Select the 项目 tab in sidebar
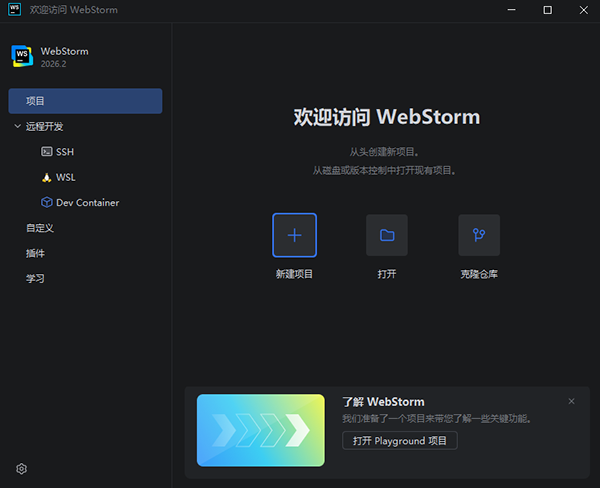 (x=85, y=101)
